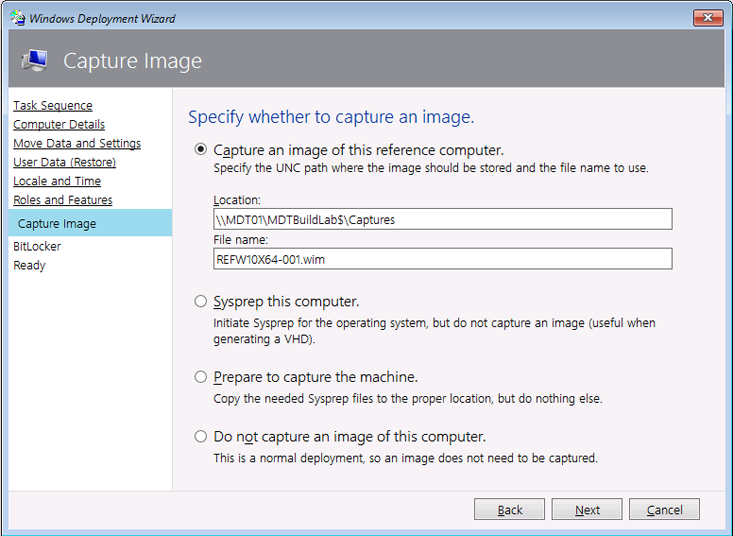This screenshot has width=733, height=536.
Task: Click the Location UNC path field
Action: pos(442,220)
